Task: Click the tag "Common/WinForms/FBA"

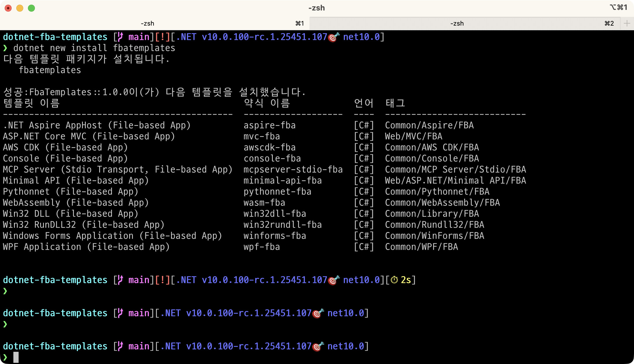Action: [434, 236]
